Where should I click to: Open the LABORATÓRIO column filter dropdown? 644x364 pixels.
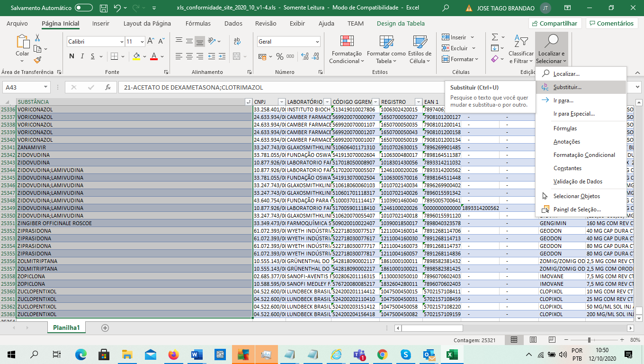(x=327, y=102)
